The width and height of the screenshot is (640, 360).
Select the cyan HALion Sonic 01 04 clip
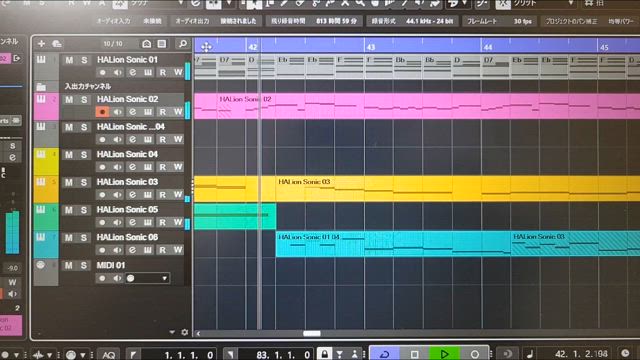[393, 244]
